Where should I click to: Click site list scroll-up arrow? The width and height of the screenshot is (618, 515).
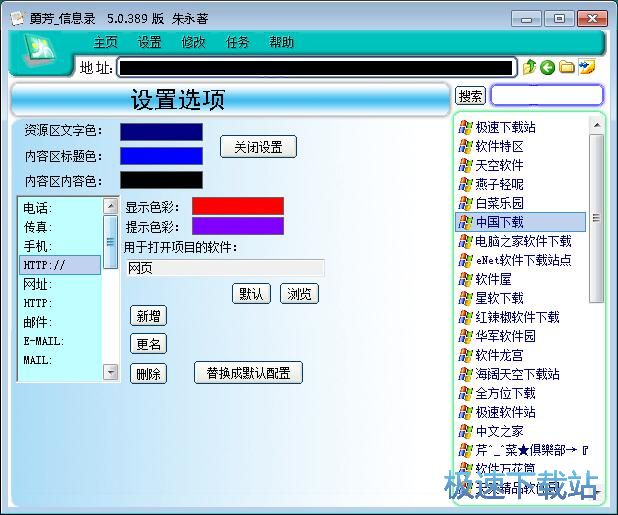597,125
